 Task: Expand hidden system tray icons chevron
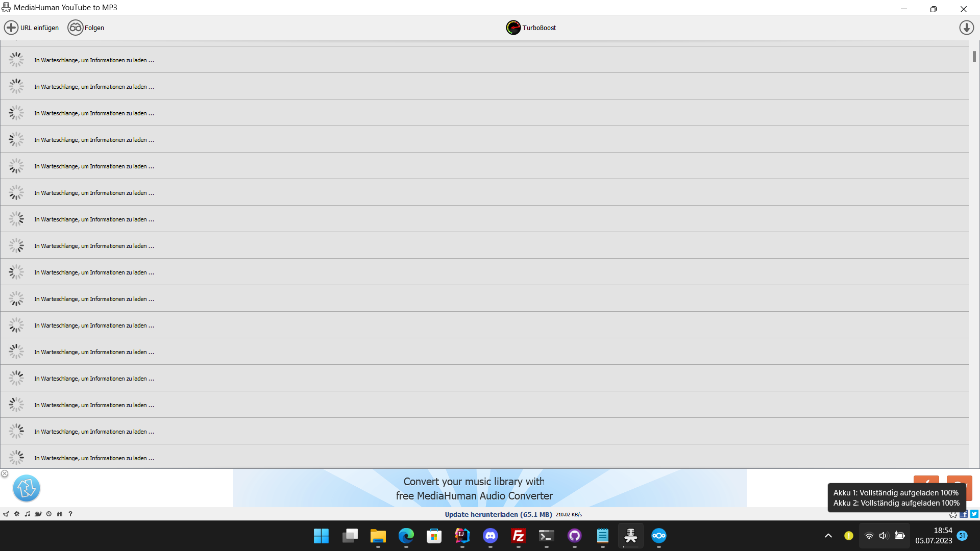(x=828, y=536)
